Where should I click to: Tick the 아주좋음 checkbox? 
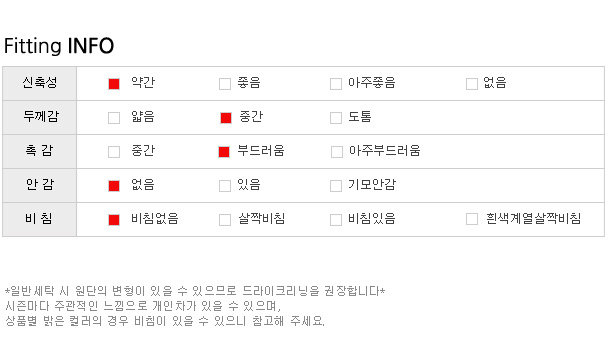(336, 84)
